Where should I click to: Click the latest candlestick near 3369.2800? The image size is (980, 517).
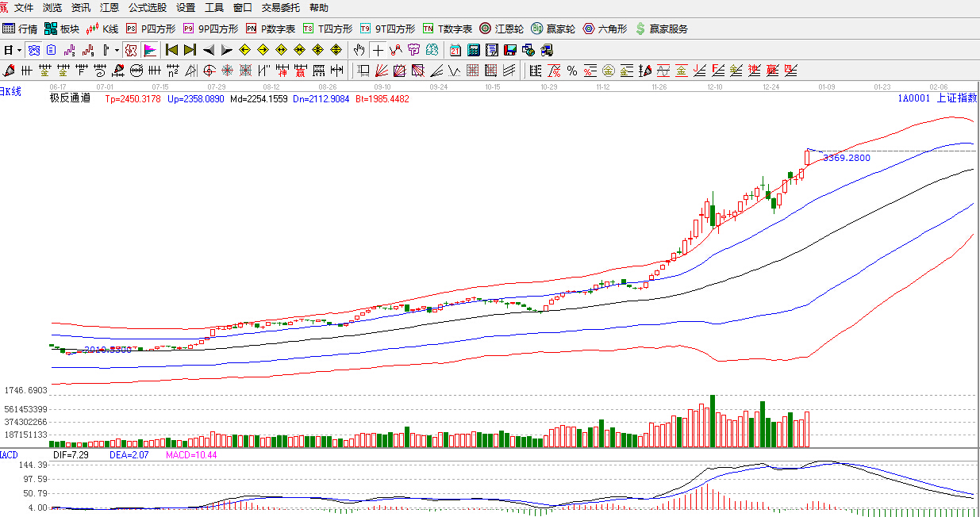coord(808,157)
